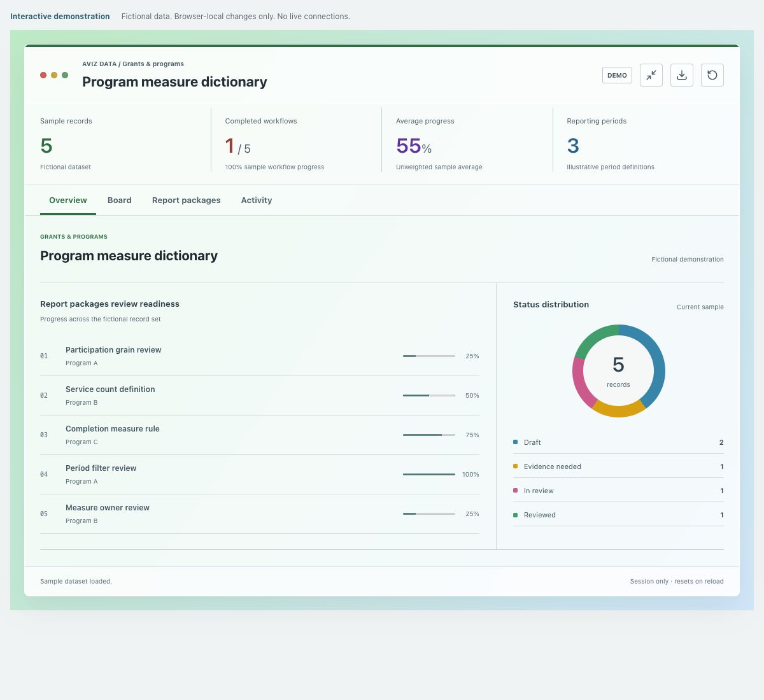
Task: Select the Service count definition row
Action: pos(260,396)
